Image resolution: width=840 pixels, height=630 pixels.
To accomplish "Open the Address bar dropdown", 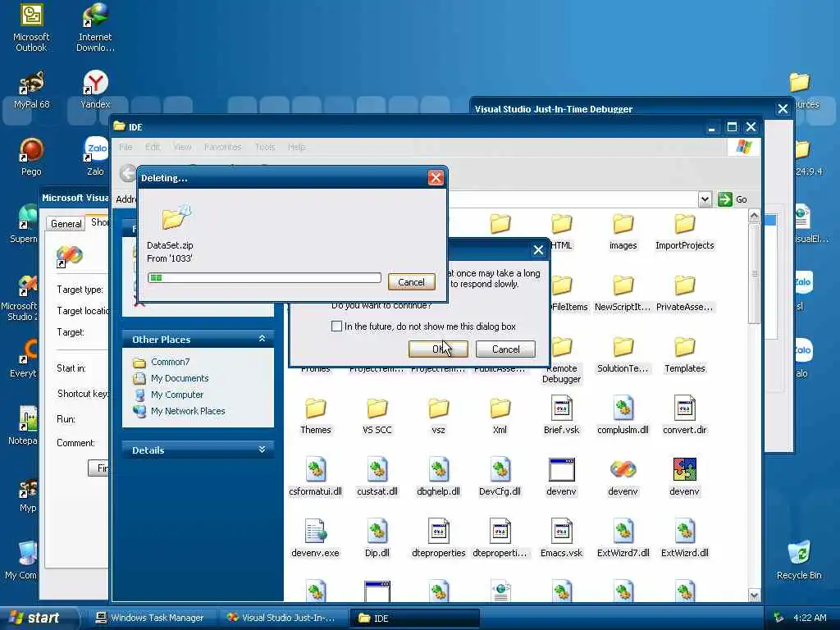I will [705, 199].
